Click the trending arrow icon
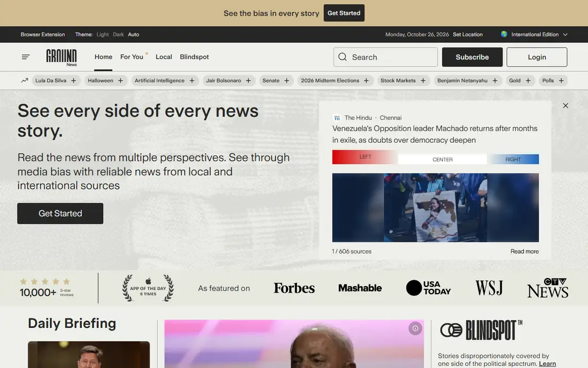588x368 pixels. pos(25,80)
